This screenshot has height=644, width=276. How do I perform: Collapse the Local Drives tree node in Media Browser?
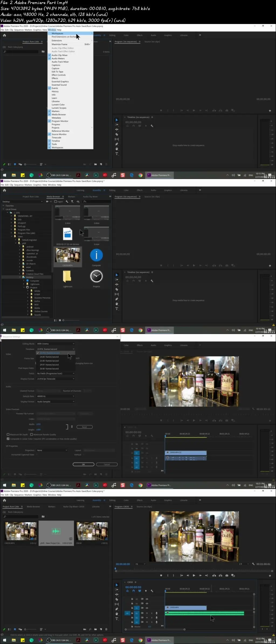(x=3, y=209)
